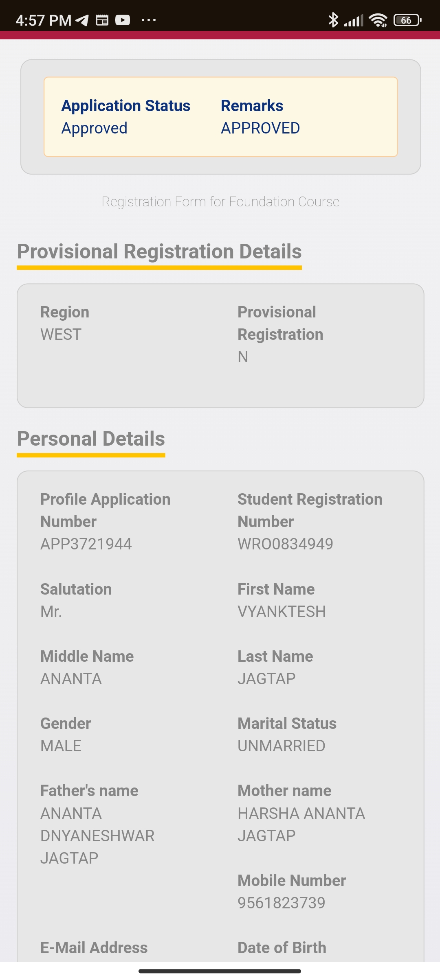Tap the mobile number 9561823739

pyautogui.click(x=282, y=903)
